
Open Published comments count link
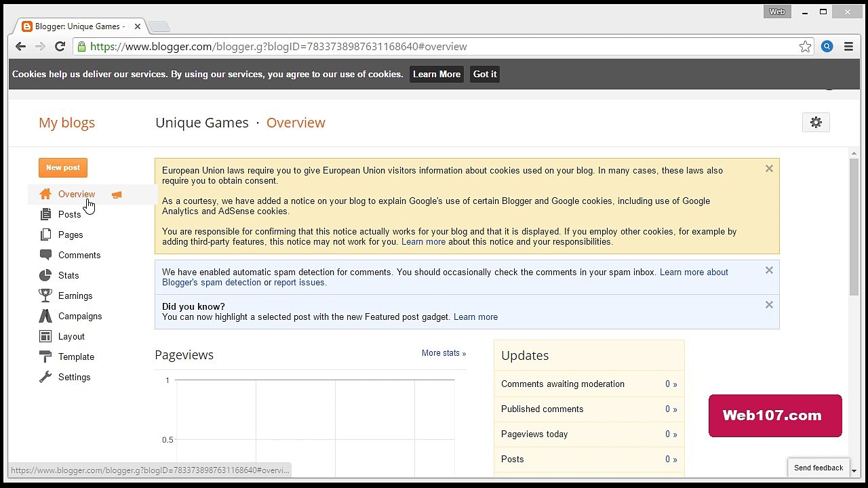pos(671,409)
